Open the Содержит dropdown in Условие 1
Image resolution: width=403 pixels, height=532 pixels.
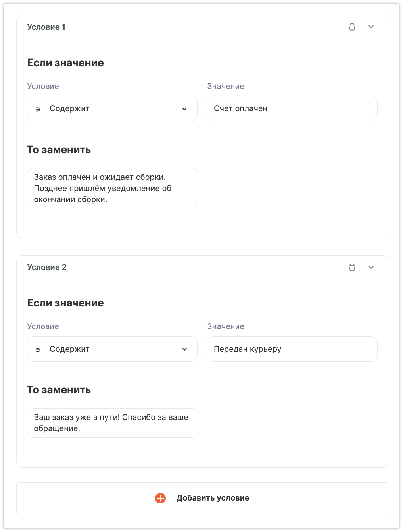(x=112, y=108)
